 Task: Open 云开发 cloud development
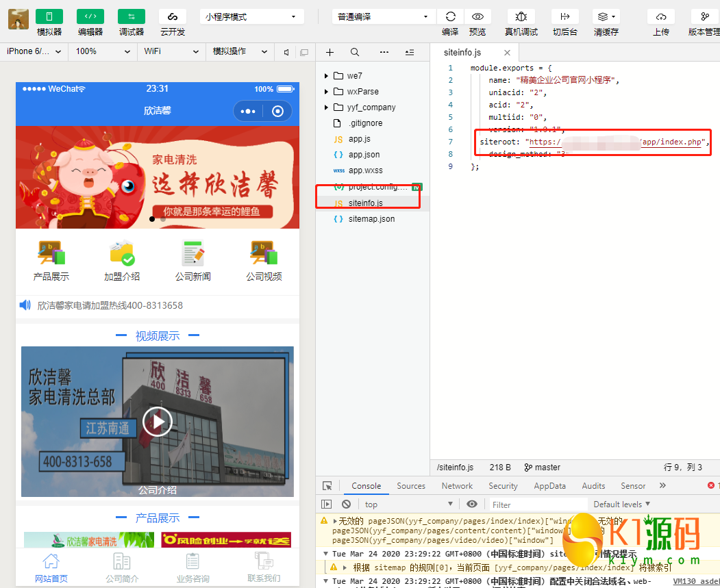[173, 16]
